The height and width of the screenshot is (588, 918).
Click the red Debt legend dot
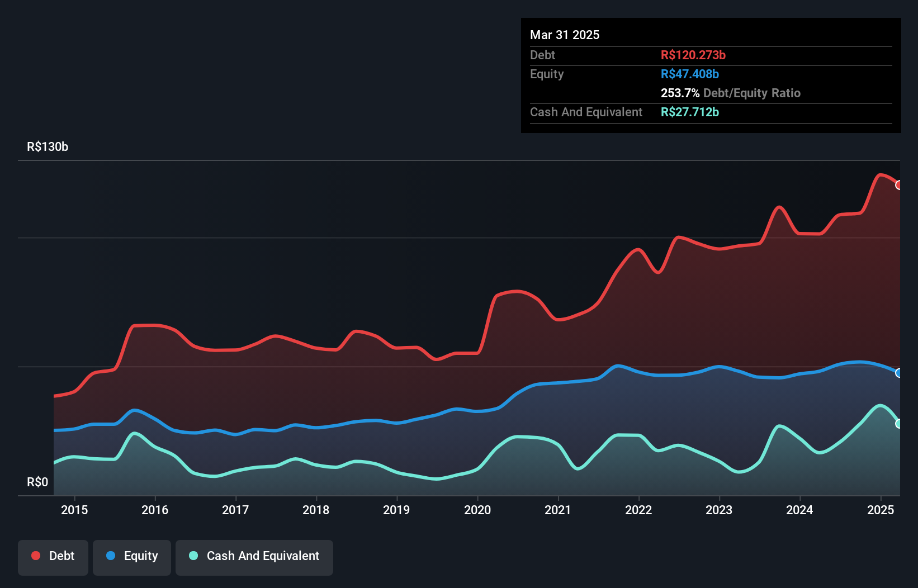tap(36, 556)
